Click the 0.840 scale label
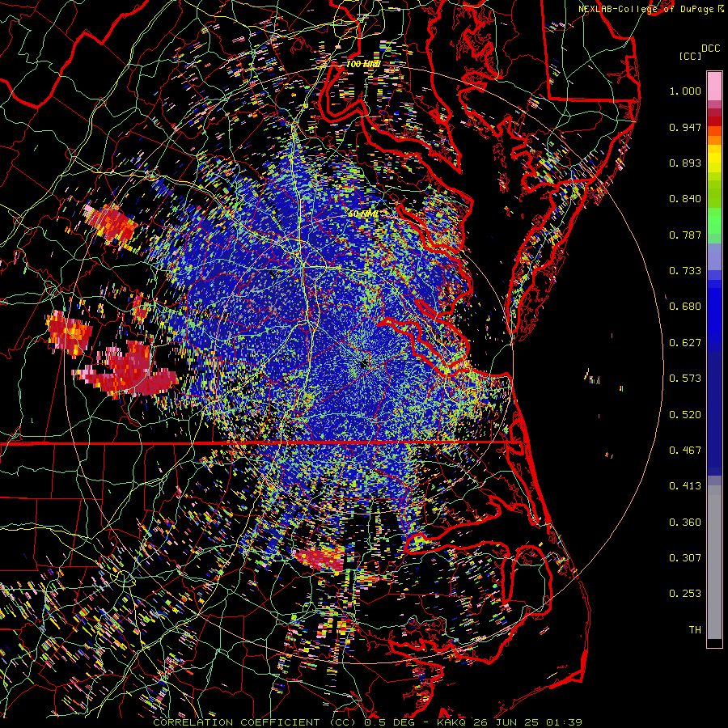Image resolution: width=728 pixels, height=728 pixels. [685, 199]
